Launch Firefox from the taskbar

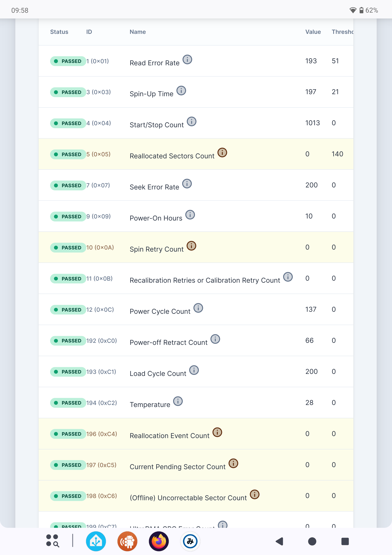click(x=159, y=541)
